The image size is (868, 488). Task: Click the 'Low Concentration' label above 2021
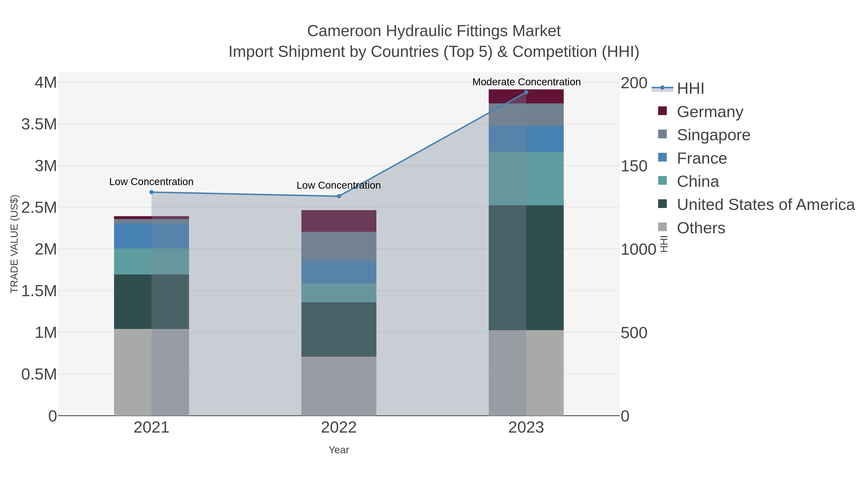151,182
